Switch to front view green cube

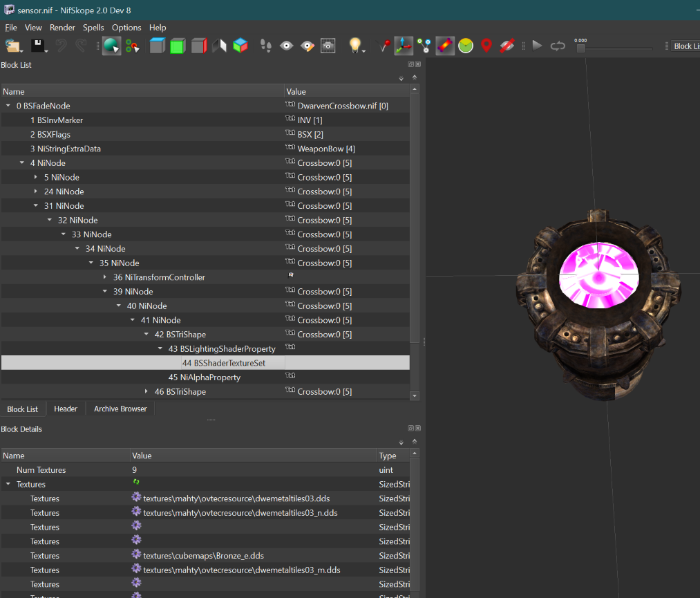click(177, 46)
